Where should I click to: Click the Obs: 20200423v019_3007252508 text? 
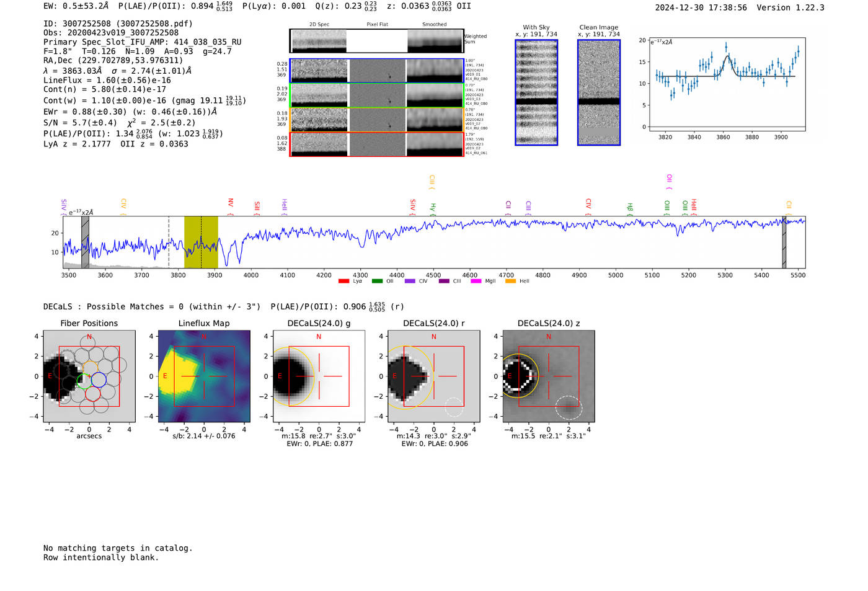click(111, 33)
